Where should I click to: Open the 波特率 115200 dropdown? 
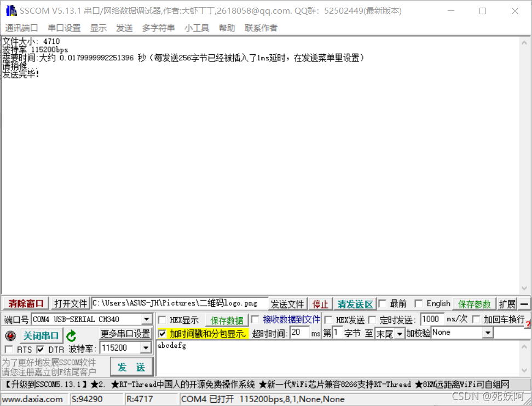pyautogui.click(x=146, y=347)
